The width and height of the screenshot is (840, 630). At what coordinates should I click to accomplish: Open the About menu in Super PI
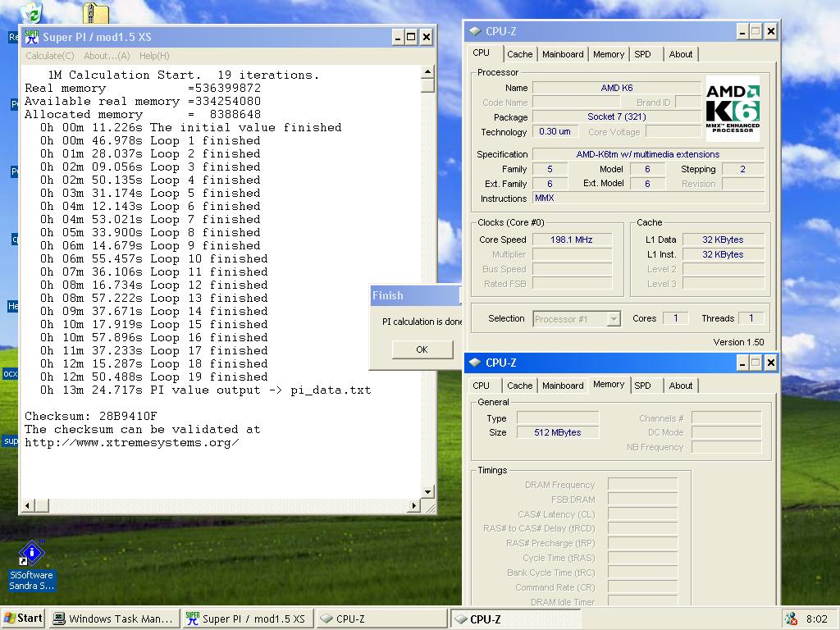click(x=107, y=56)
